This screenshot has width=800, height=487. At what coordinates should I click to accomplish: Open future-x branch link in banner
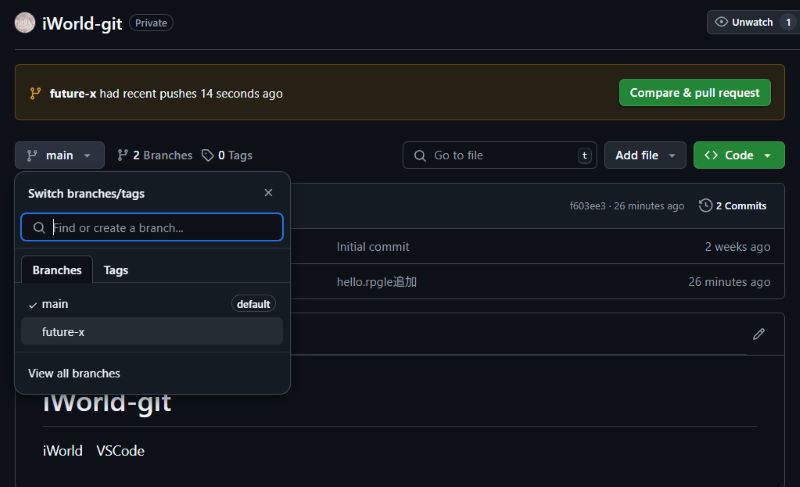(x=72, y=93)
